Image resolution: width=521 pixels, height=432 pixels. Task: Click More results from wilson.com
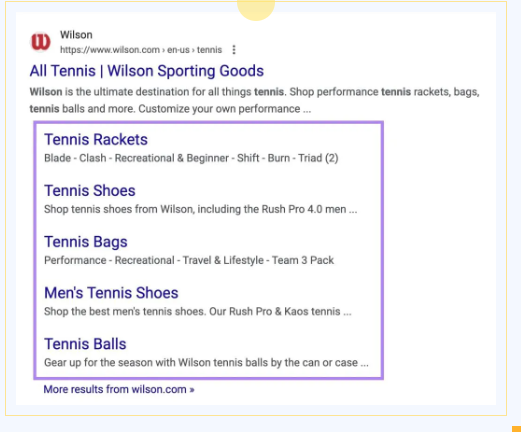pyautogui.click(x=119, y=389)
